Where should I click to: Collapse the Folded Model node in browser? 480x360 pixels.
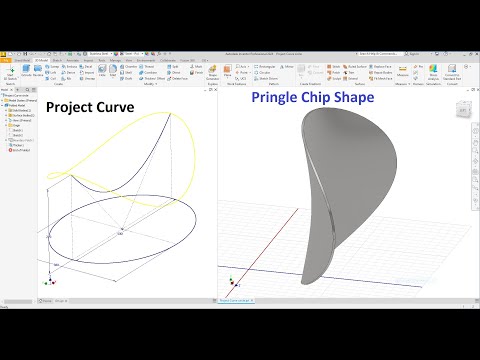pos(2,105)
